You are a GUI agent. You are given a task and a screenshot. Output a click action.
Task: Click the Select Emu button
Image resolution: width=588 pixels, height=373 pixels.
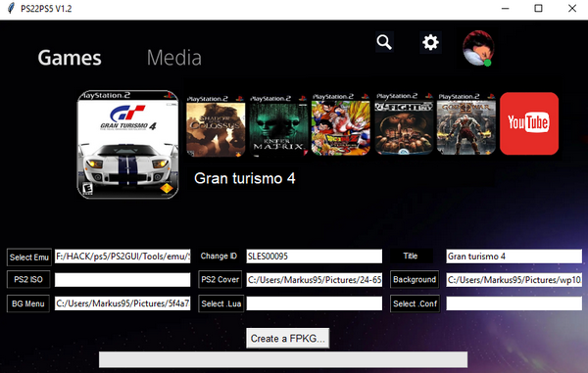(28, 256)
